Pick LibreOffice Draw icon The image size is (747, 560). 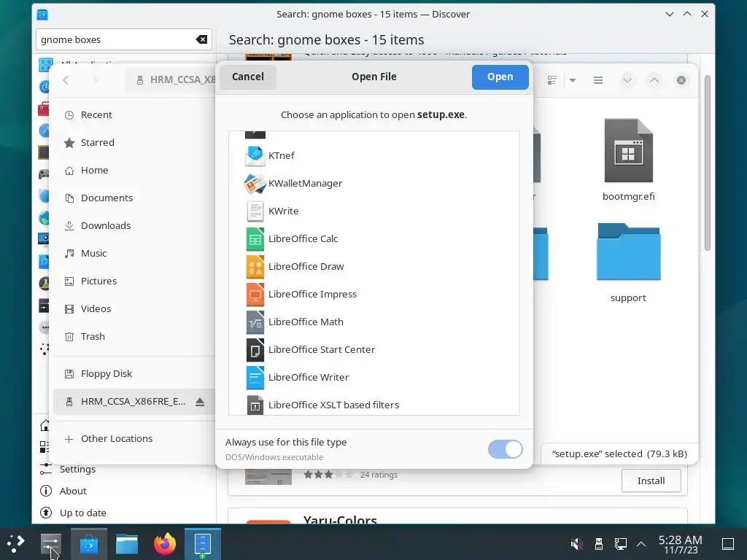(x=255, y=267)
